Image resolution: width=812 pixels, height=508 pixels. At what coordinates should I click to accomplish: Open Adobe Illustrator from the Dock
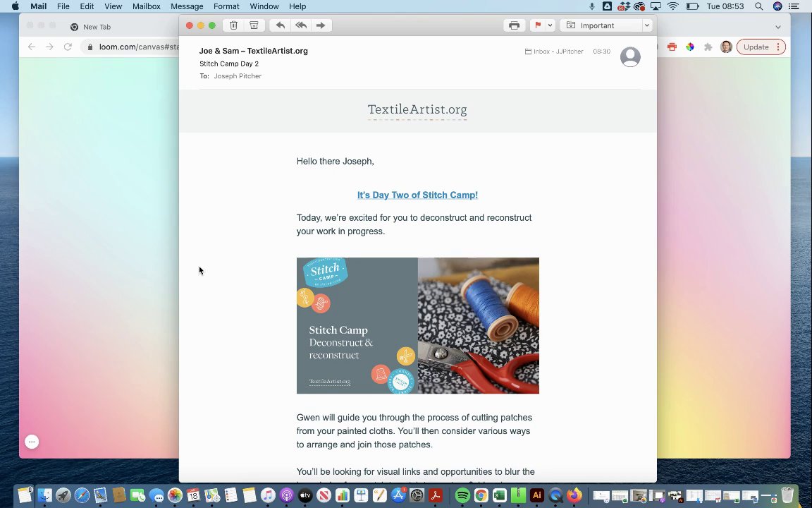537,495
